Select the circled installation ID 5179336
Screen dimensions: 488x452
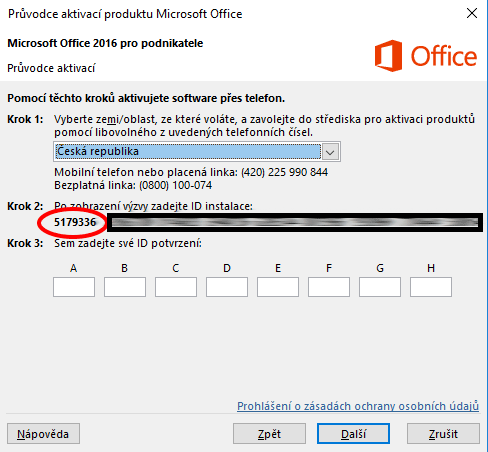pos(75,222)
